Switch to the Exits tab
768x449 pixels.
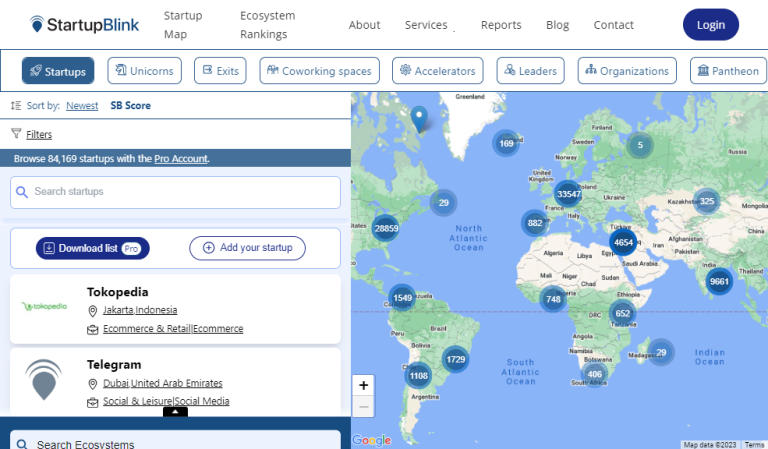click(x=220, y=71)
